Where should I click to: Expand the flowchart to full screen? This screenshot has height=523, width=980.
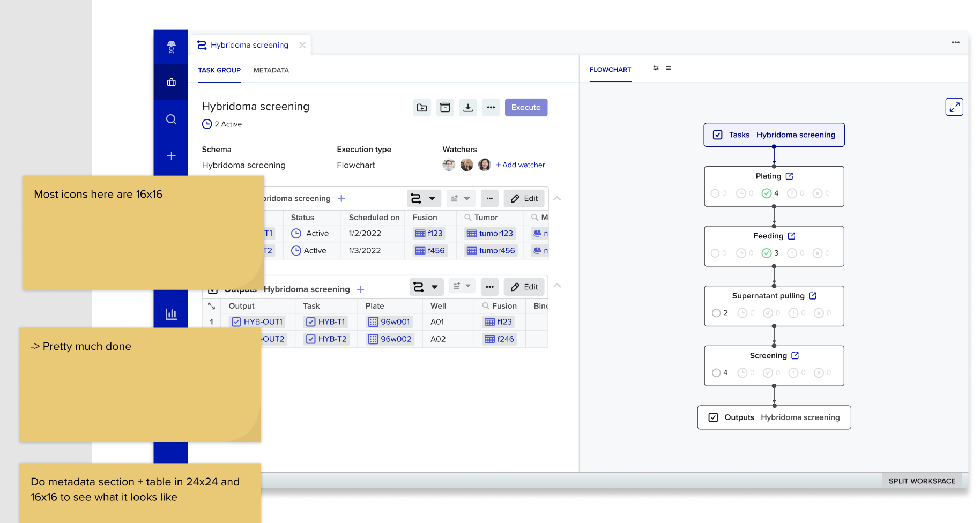(954, 107)
